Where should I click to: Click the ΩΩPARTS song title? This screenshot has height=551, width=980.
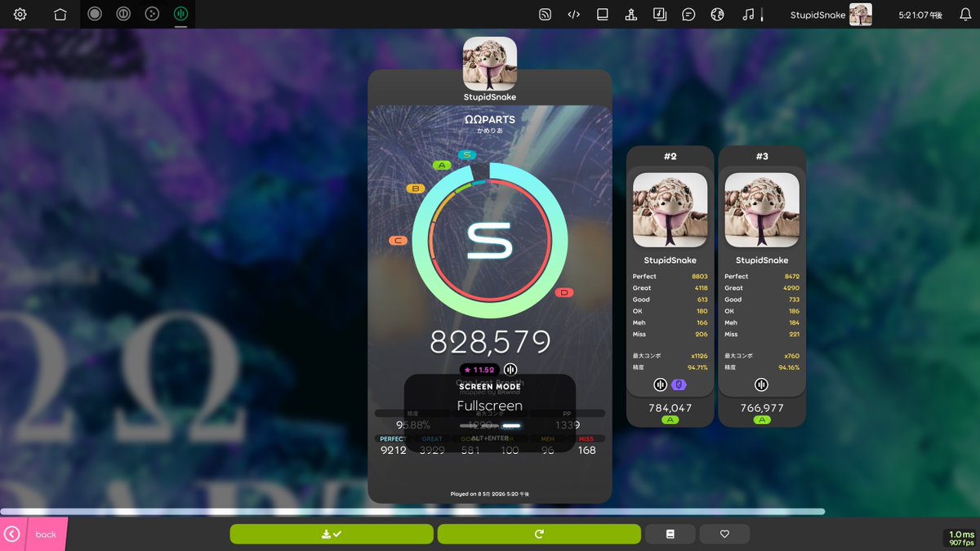pos(490,119)
